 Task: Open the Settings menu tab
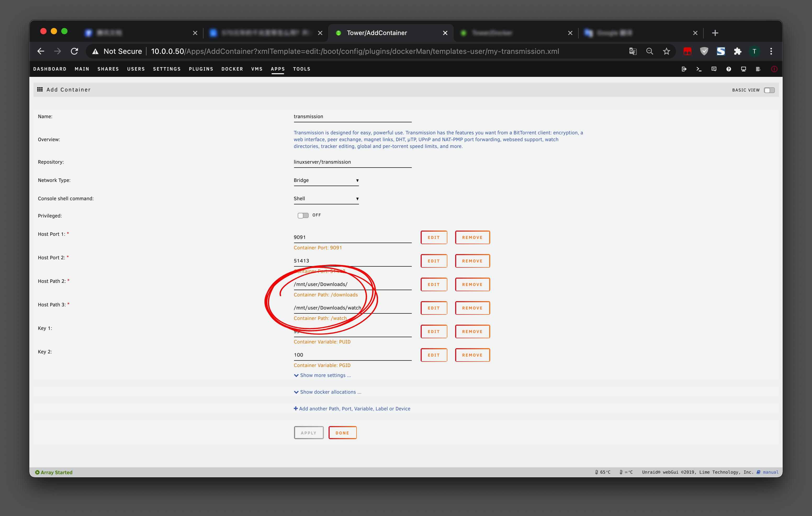pos(167,69)
